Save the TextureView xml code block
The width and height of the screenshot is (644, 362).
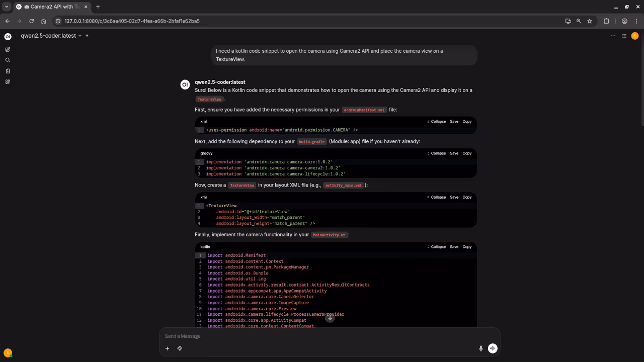pyautogui.click(x=454, y=197)
